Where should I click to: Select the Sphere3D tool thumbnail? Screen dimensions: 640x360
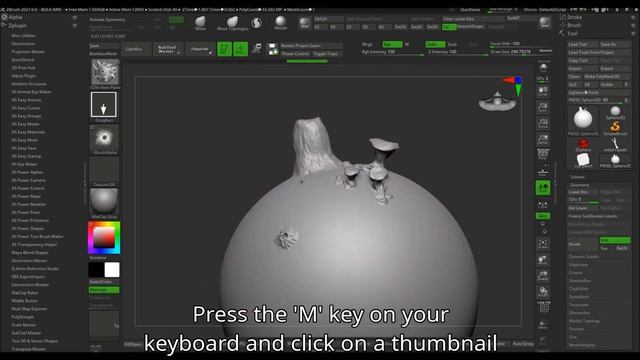(x=615, y=113)
